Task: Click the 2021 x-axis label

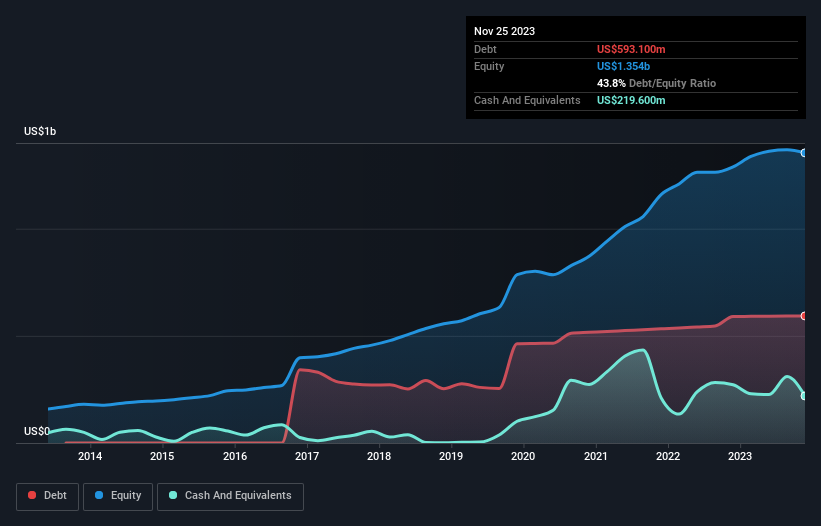Action: pyautogui.click(x=596, y=456)
